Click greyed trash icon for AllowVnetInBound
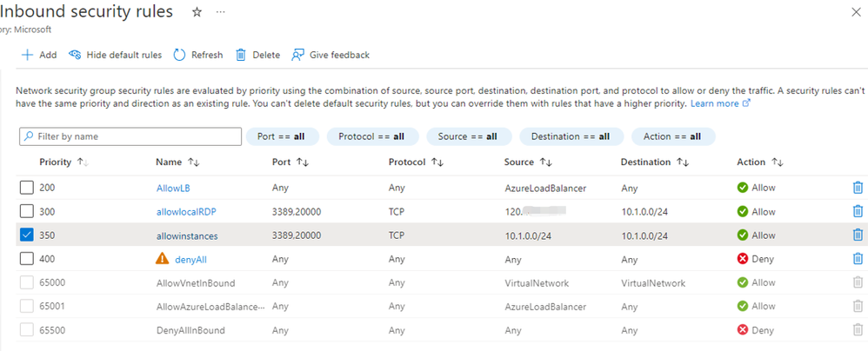The width and height of the screenshot is (868, 351). click(x=858, y=282)
